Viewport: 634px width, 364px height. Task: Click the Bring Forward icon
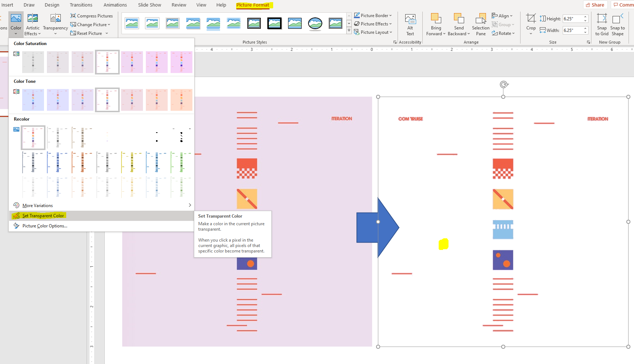coord(436,19)
